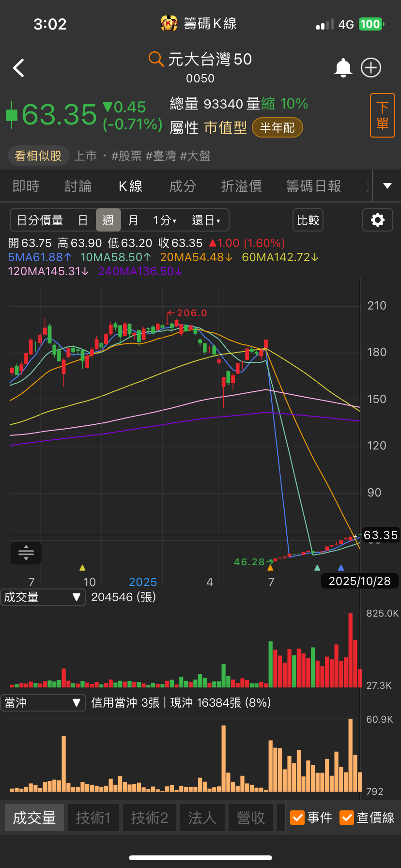Viewport: 401px width, 868px height.
Task: Toggle the 查價線 checkbox
Action: (x=347, y=818)
